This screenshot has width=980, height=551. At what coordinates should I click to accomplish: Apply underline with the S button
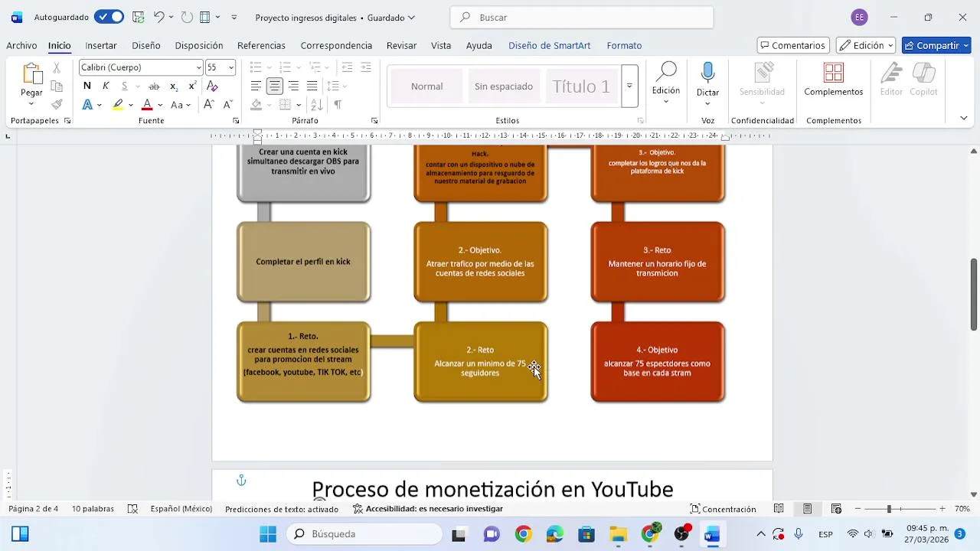(x=125, y=86)
